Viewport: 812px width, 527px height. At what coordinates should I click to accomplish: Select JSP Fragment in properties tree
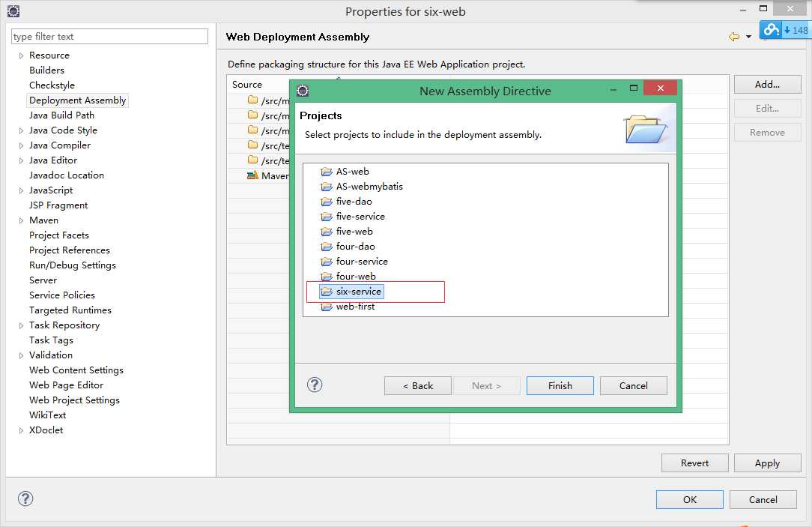pos(58,205)
